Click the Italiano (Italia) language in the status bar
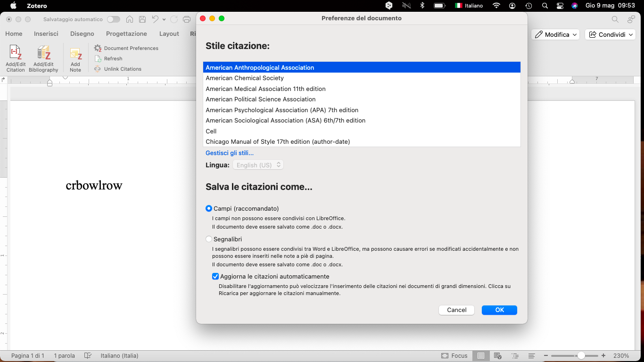Image resolution: width=644 pixels, height=362 pixels. click(x=119, y=356)
